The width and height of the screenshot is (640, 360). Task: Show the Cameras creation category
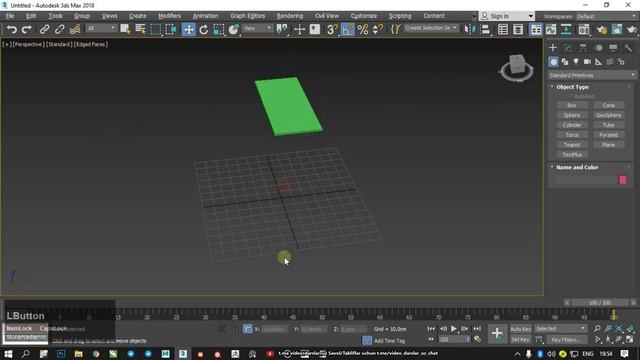[587, 62]
